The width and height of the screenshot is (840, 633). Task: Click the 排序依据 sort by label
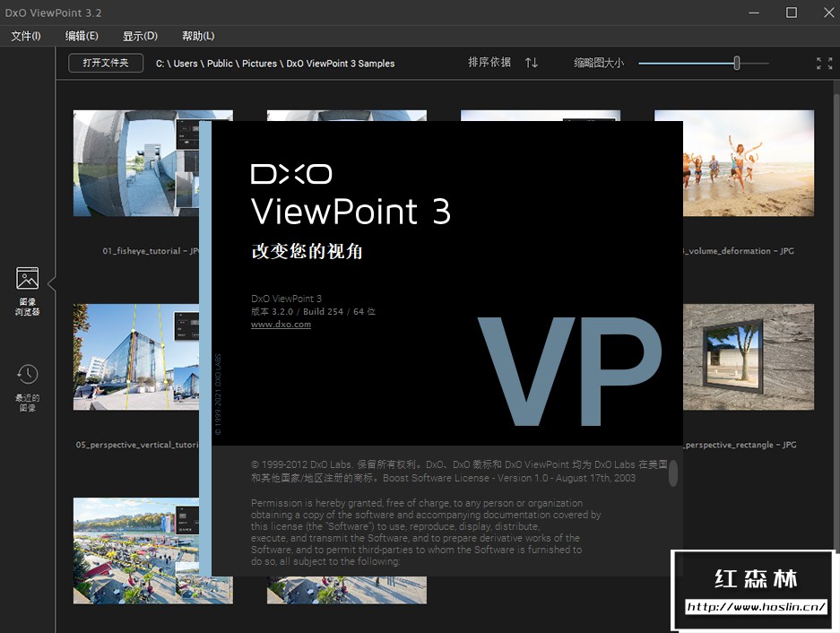(489, 63)
